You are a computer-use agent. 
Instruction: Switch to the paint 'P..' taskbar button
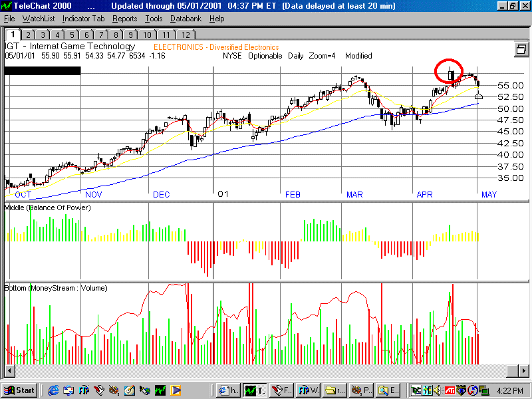[360, 390]
